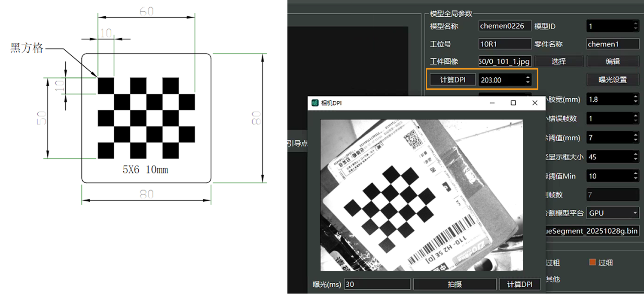Click the model file field ending 20251028g.bin
Screen dimensions: 644x294
coord(592,231)
